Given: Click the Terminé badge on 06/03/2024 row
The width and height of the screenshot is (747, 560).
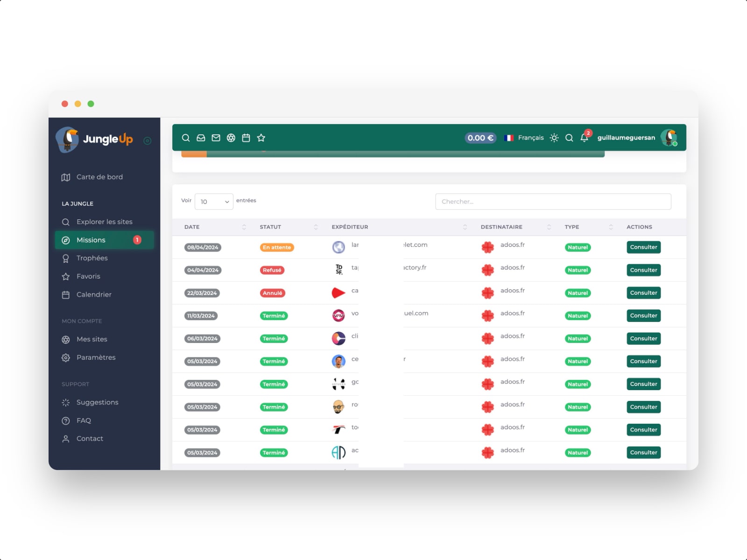Looking at the screenshot, I should pyautogui.click(x=274, y=339).
